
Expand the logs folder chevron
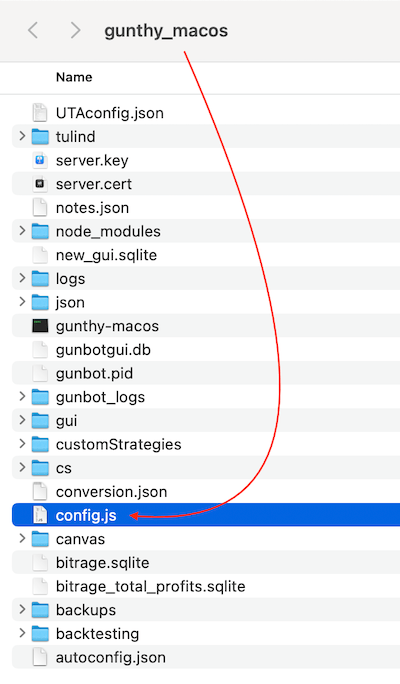(22, 278)
